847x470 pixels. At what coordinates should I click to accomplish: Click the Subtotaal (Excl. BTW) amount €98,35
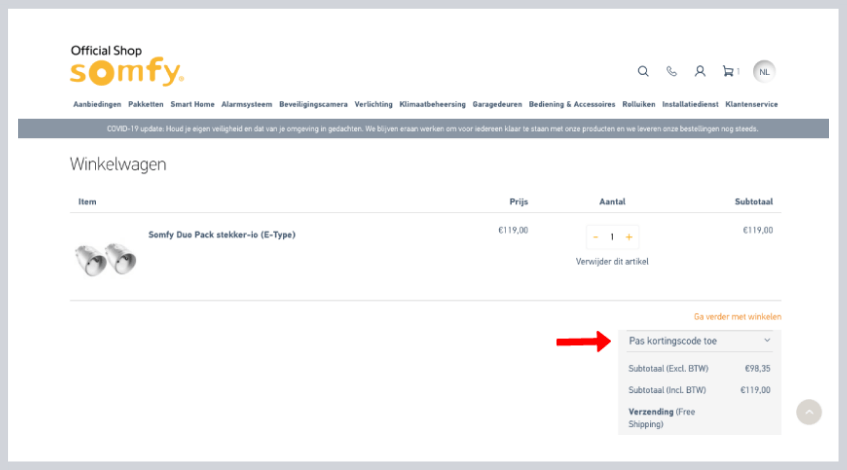click(757, 368)
